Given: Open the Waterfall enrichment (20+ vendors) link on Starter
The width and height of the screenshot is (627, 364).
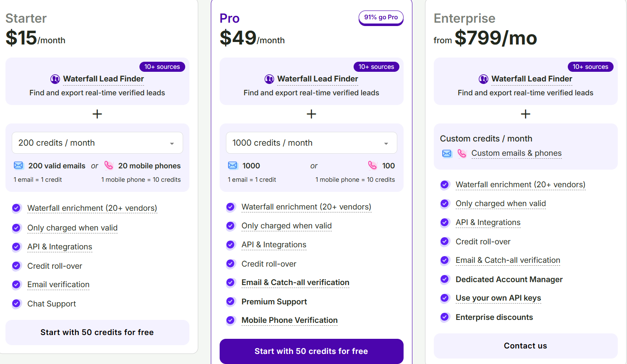Looking at the screenshot, I should pos(92,208).
